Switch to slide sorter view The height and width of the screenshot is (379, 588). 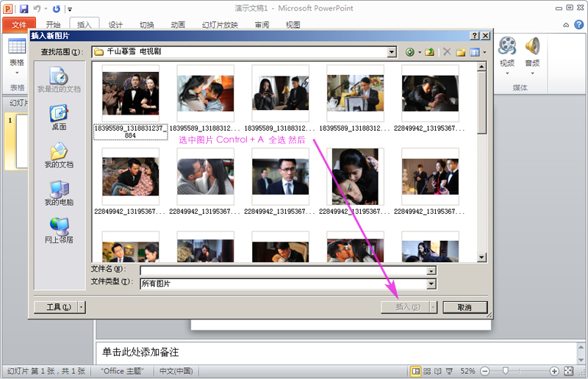(x=428, y=371)
